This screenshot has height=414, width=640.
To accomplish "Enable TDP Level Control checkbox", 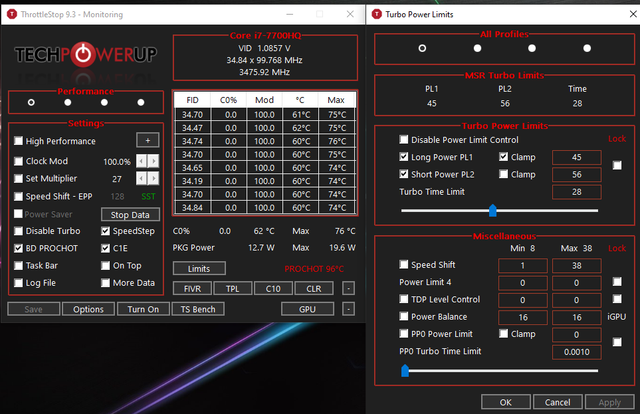I will pyautogui.click(x=404, y=299).
